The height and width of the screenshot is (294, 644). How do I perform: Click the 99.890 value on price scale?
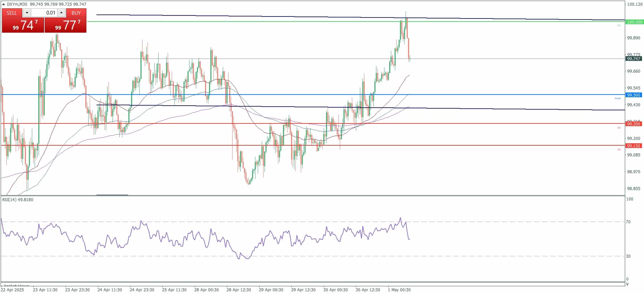[634, 38]
